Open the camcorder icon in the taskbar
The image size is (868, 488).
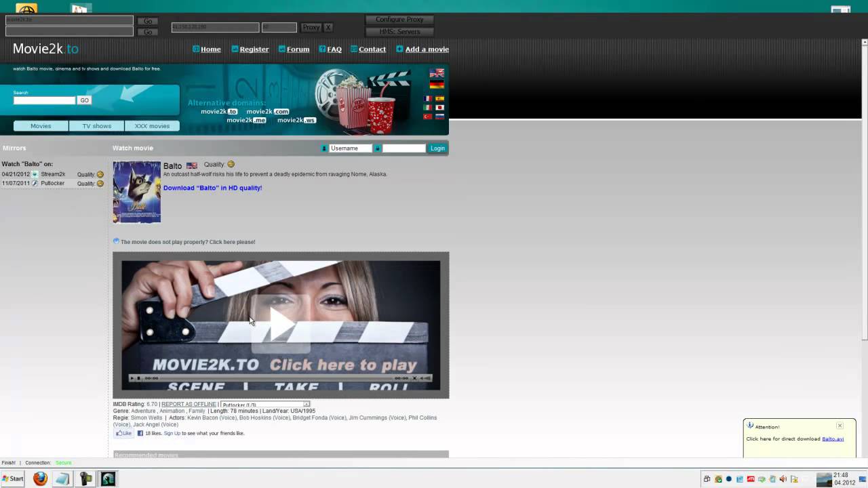click(x=85, y=479)
